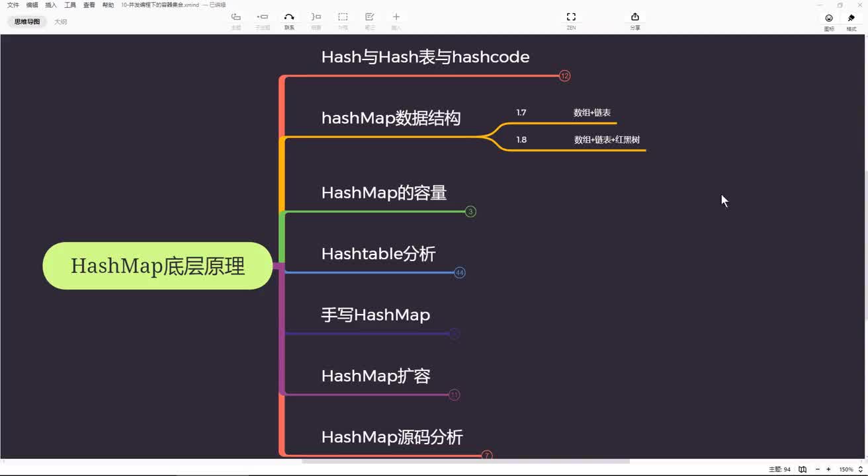Select subtopic 数组+链表+红黑树

[x=607, y=140]
